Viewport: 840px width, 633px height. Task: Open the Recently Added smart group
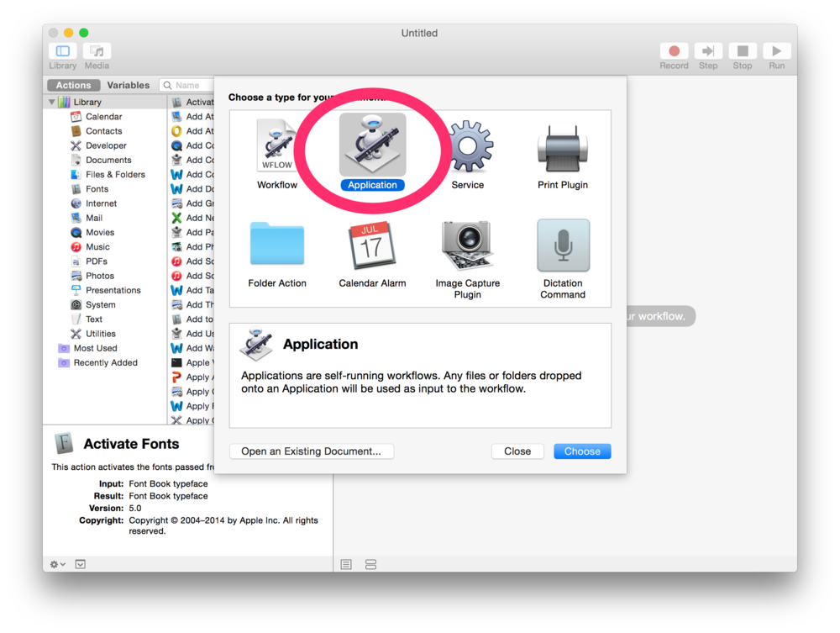104,362
